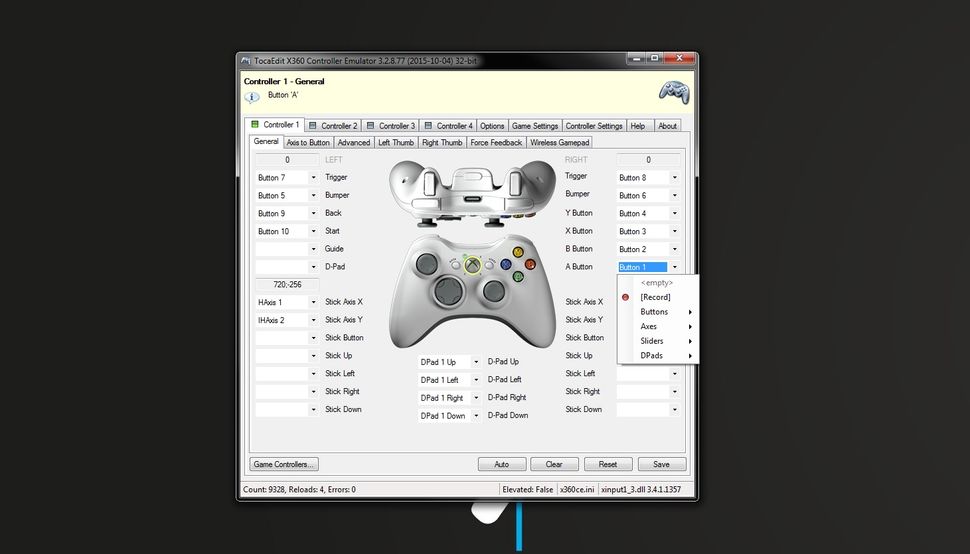
Task: Open the DPads submenu
Action: pos(658,356)
